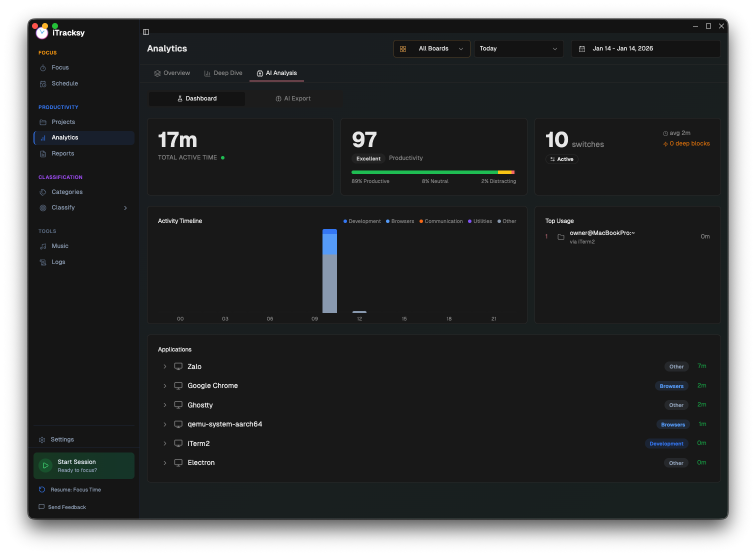The height and width of the screenshot is (556, 756).
Task: Toggle the Communication legend item
Action: [x=441, y=221]
